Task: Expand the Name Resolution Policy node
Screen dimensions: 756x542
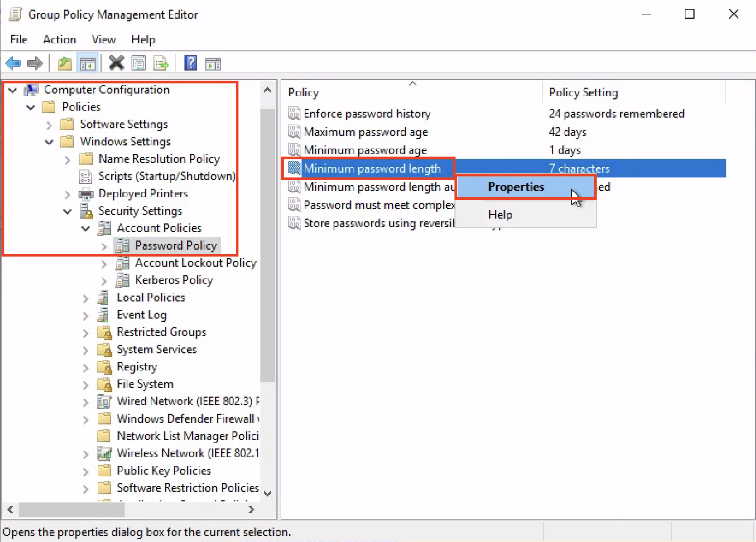Action: 67,159
